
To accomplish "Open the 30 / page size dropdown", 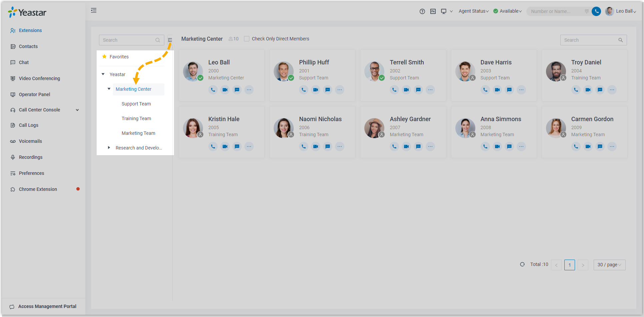I will coord(609,265).
